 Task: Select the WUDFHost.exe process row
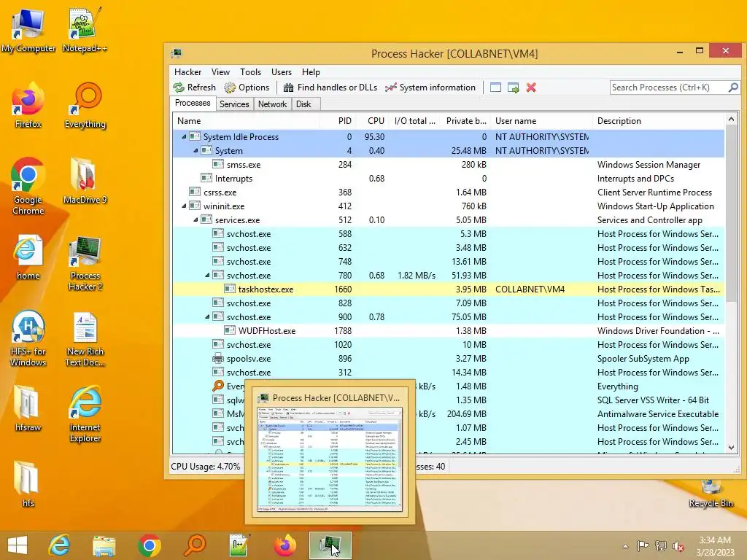(x=449, y=330)
